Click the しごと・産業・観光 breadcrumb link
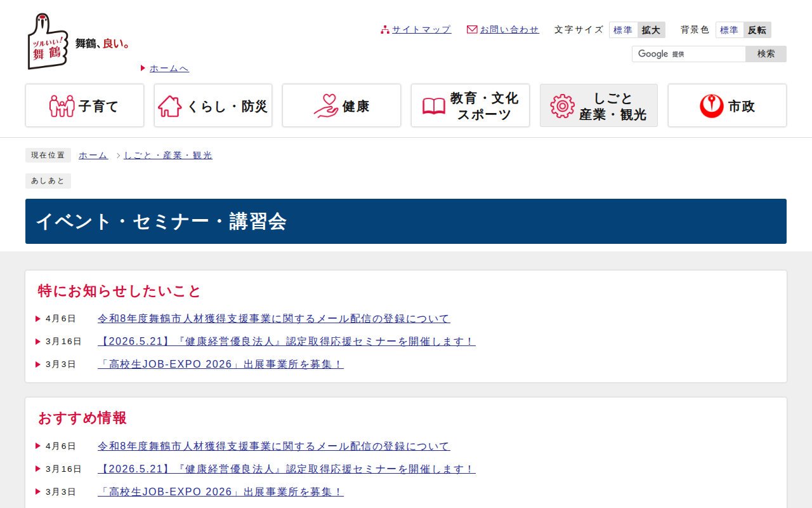 168,155
